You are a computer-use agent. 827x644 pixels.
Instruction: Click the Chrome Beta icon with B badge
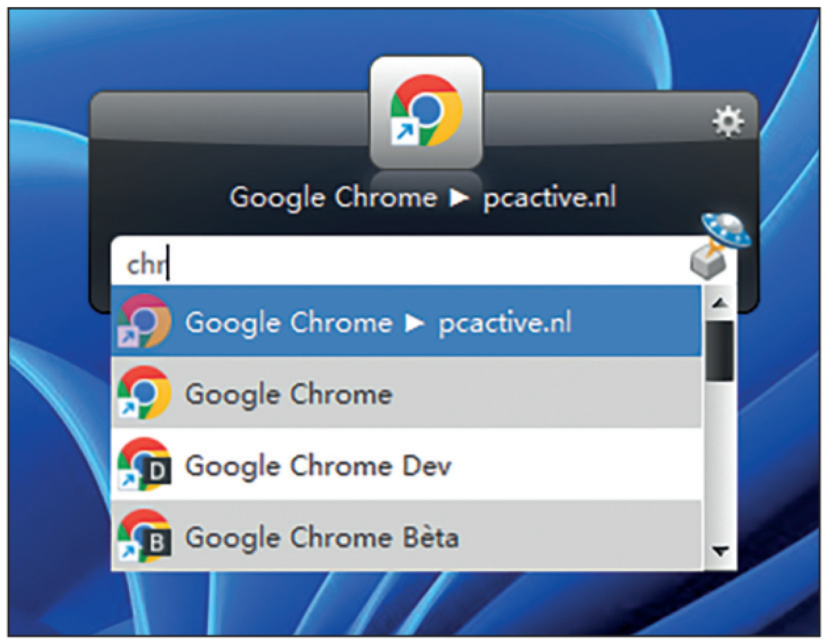pos(144,536)
